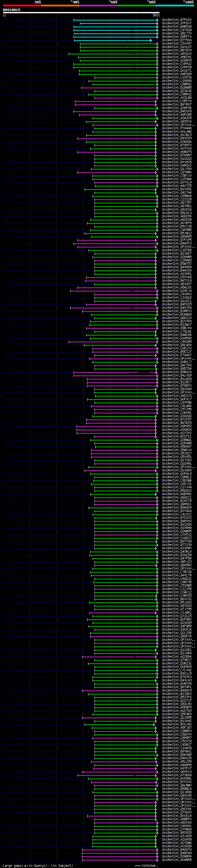Select the label UniRef100_A1VRH8
Viewport: 197px width, 868px height.
176,528
